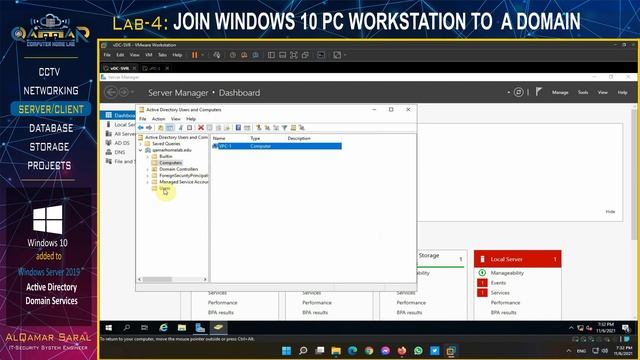This screenshot has width=640, height=360.
Task: Collapse the qamarhomelab.edu domain node
Action: [x=141, y=150]
